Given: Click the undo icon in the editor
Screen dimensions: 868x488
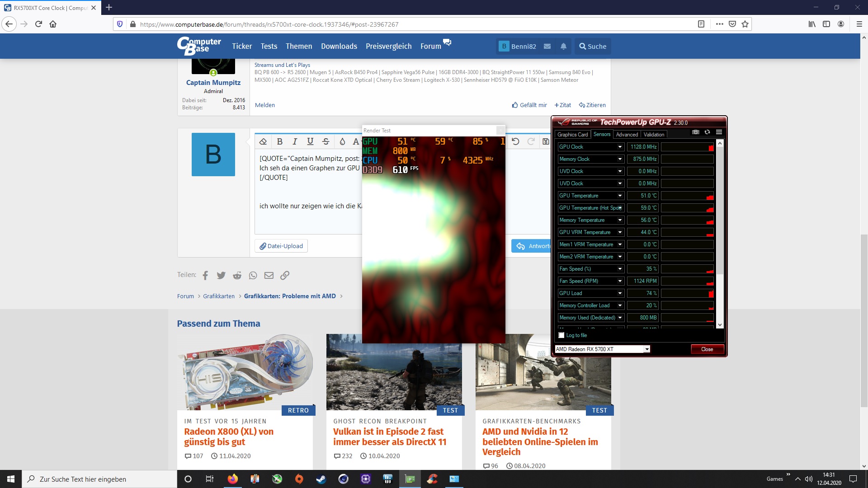Looking at the screenshot, I should click(515, 141).
